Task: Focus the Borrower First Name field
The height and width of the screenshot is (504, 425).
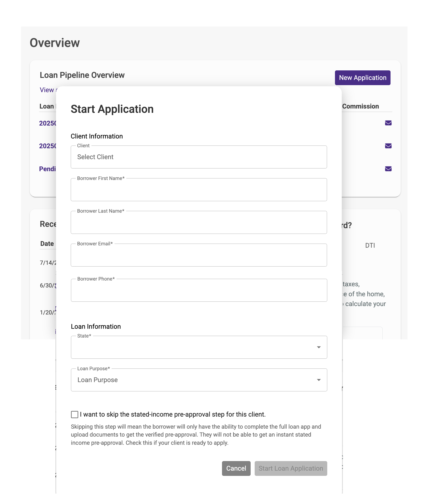Action: [x=199, y=190]
